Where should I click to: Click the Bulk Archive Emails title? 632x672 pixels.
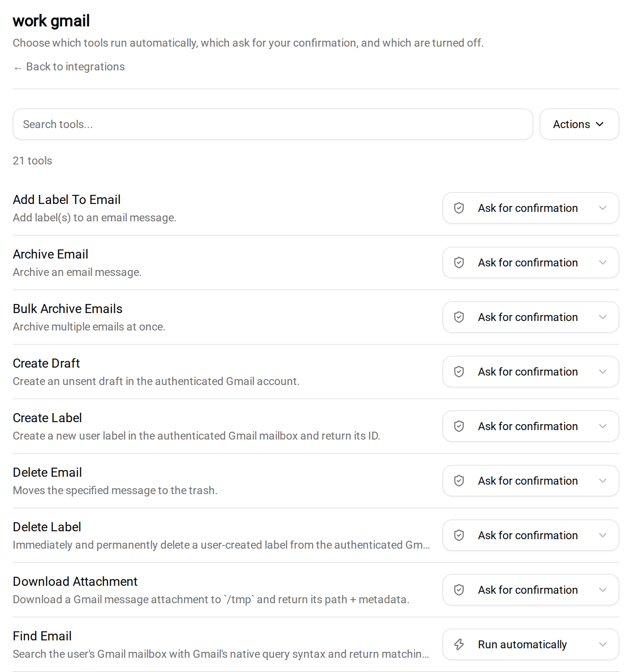[68, 309]
